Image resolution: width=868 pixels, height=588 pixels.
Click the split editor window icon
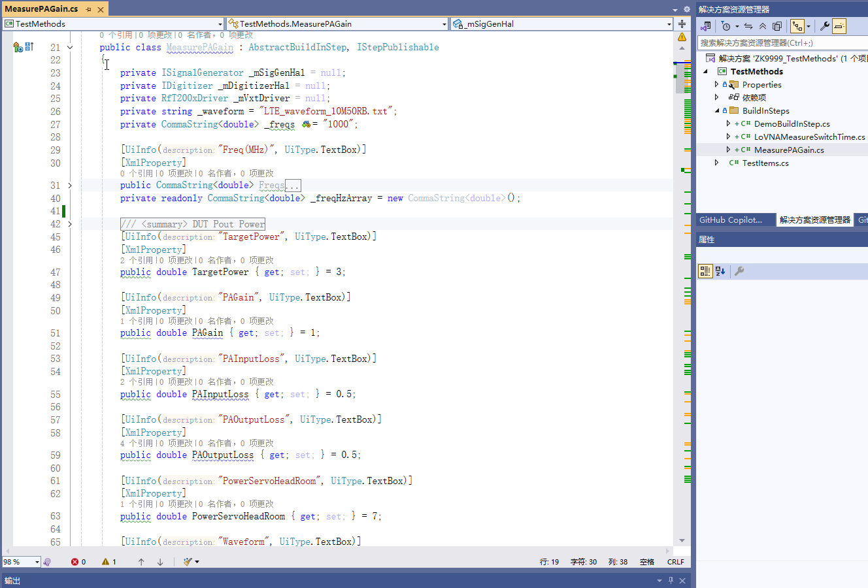click(x=682, y=24)
